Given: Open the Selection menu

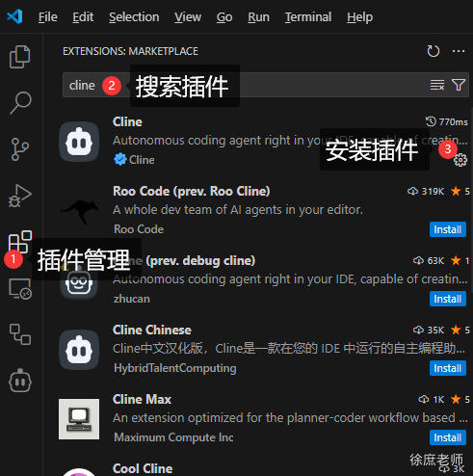Looking at the screenshot, I should 134,17.
